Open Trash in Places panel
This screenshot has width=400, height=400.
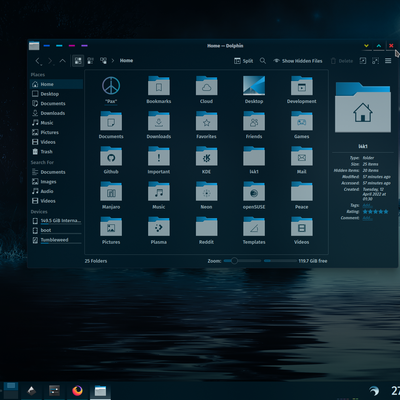(56, 152)
